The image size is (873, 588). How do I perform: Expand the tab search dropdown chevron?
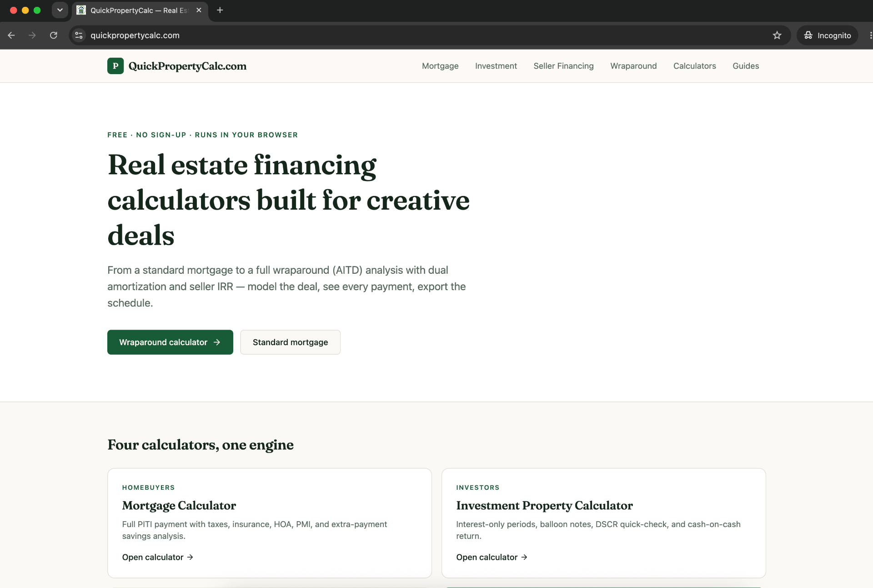tap(60, 10)
